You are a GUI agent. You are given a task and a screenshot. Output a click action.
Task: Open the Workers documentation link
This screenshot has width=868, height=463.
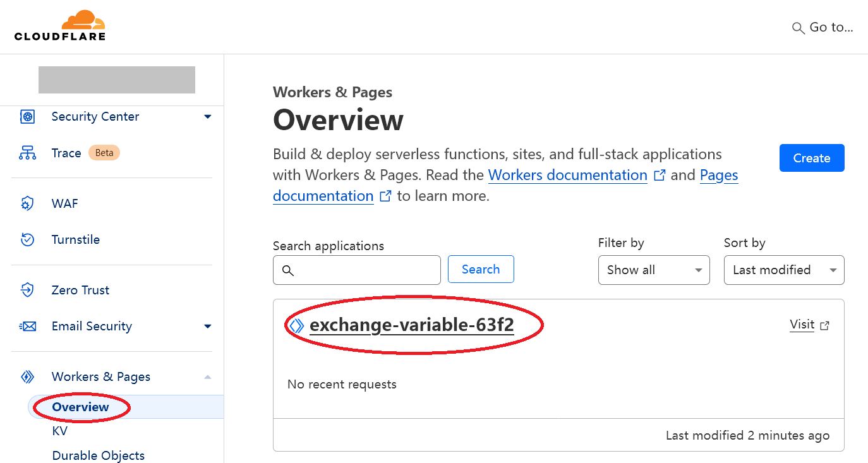[568, 175]
